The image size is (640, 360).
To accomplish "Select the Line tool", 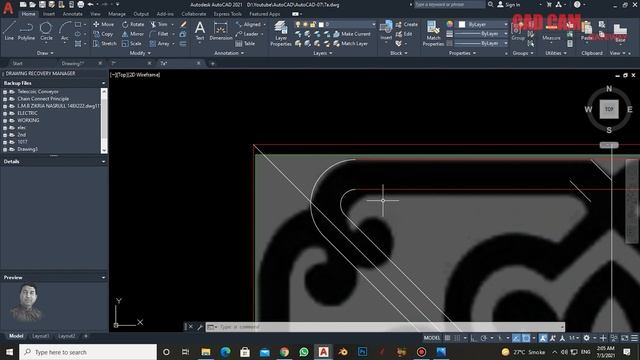I will point(9,31).
